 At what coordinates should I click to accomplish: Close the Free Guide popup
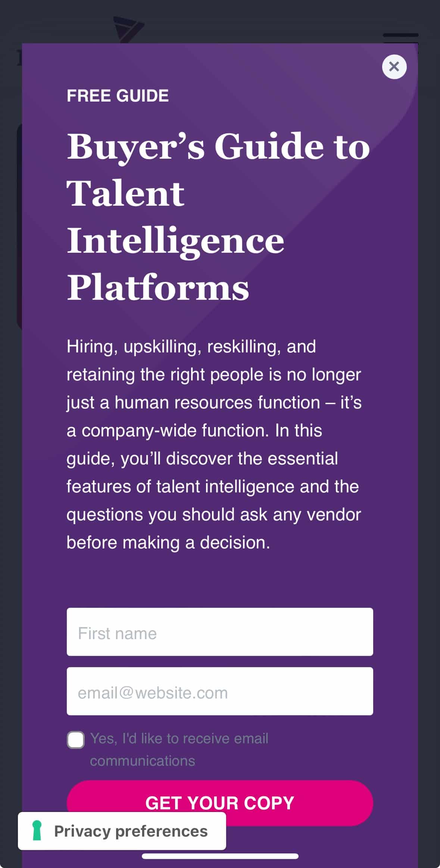tap(394, 67)
